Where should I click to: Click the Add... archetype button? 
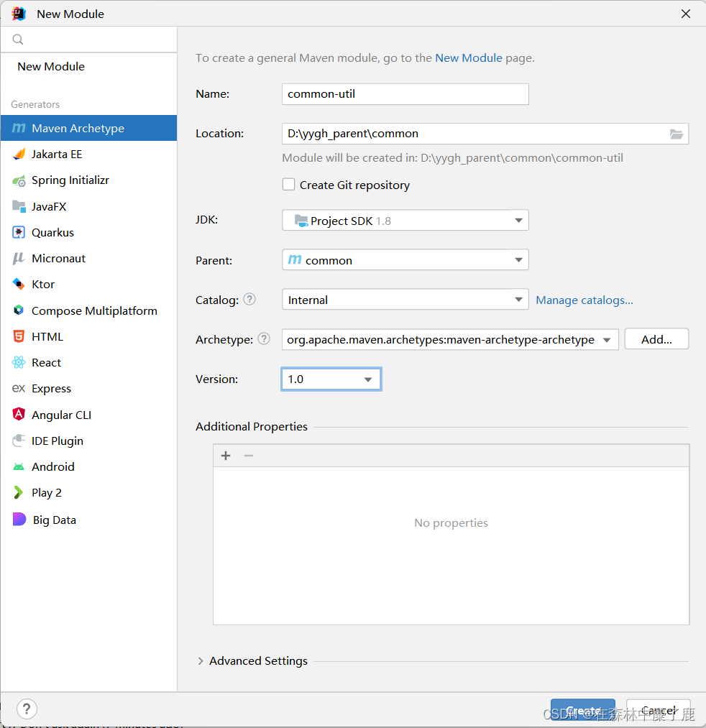coord(656,339)
